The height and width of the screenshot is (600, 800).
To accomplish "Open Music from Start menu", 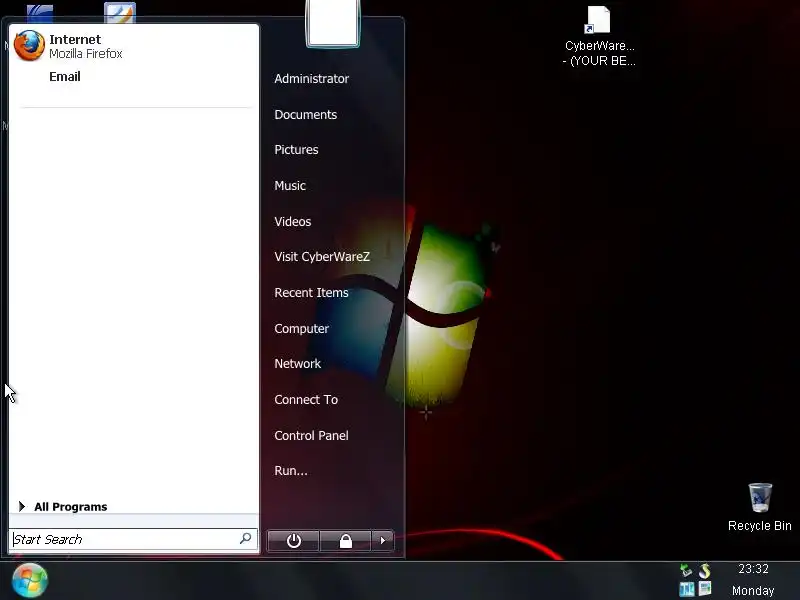I will 290,185.
